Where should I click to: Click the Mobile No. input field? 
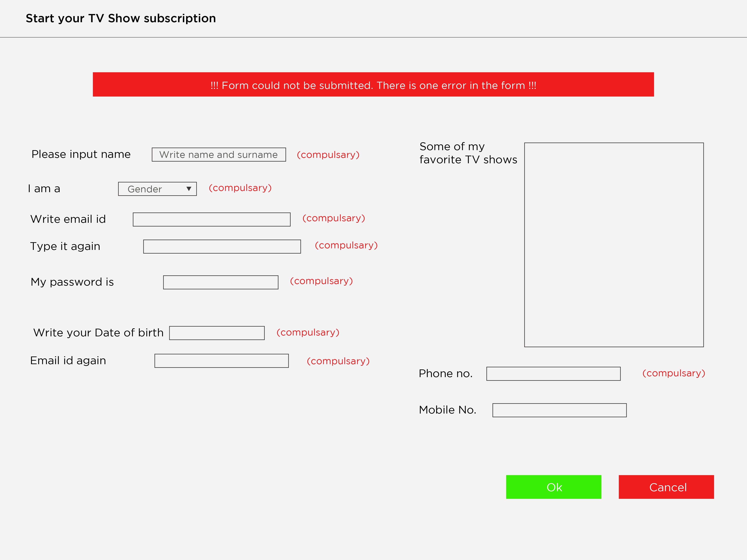tap(559, 410)
